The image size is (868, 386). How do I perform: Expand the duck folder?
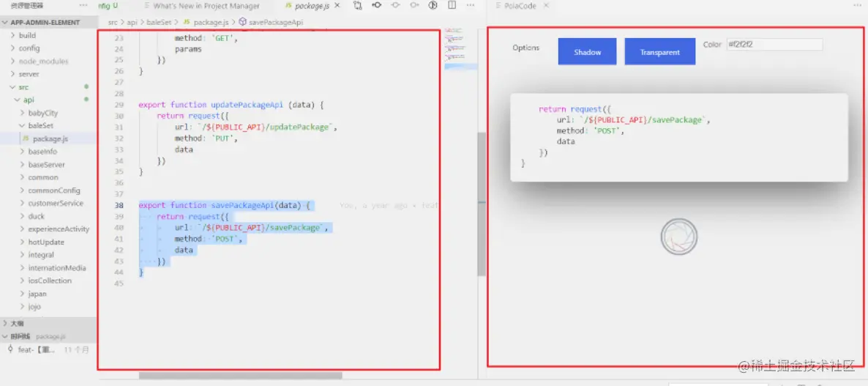tap(48, 216)
